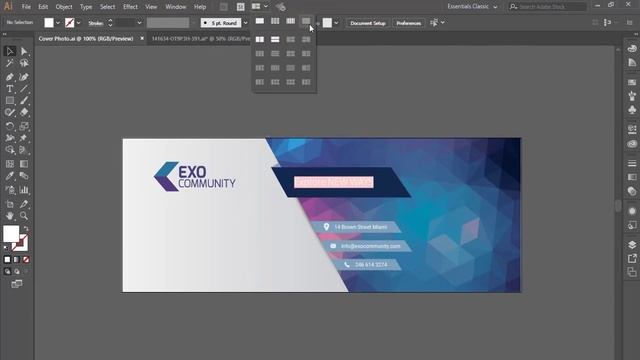
Task: Choose the Column Graph tool
Action: pos(24,190)
